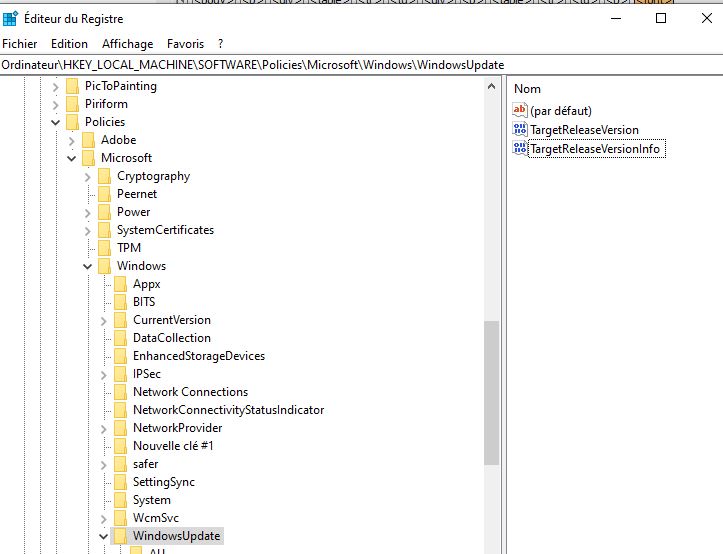Open the Fichier menu
This screenshot has width=723, height=554.
(x=19, y=44)
